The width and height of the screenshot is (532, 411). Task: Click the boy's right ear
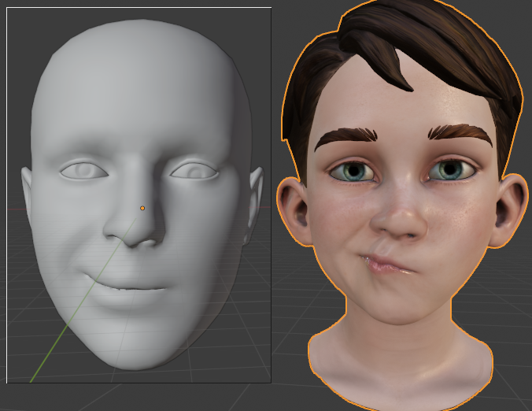[x=509, y=210]
